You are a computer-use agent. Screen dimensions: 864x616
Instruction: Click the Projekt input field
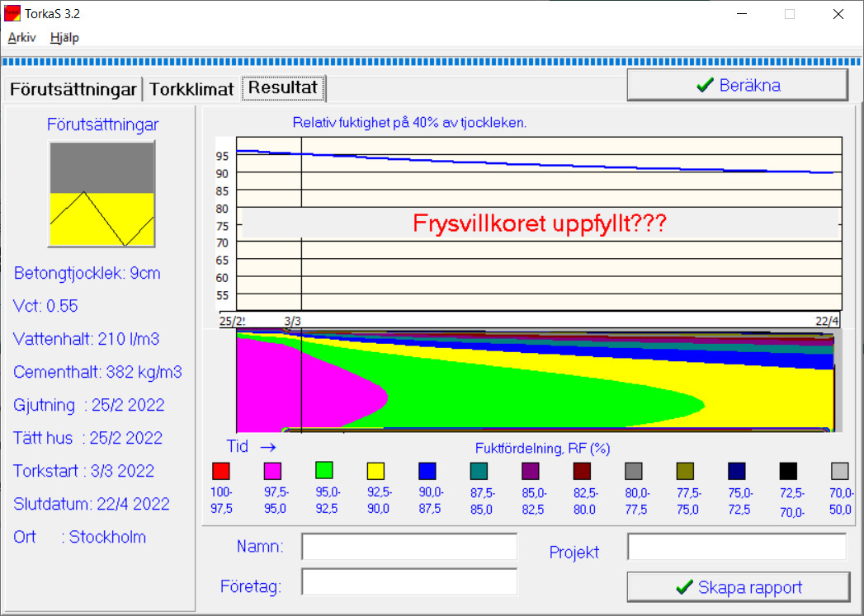[737, 547]
